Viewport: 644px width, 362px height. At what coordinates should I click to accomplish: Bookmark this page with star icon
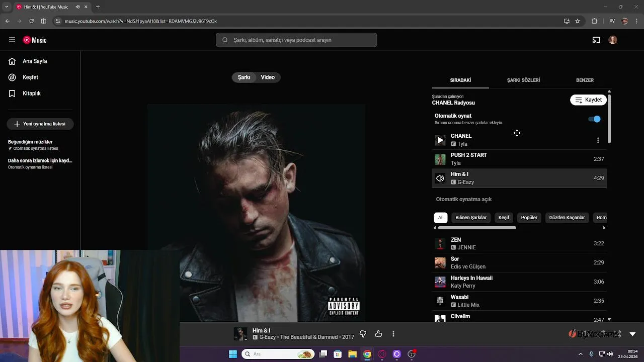tap(578, 21)
